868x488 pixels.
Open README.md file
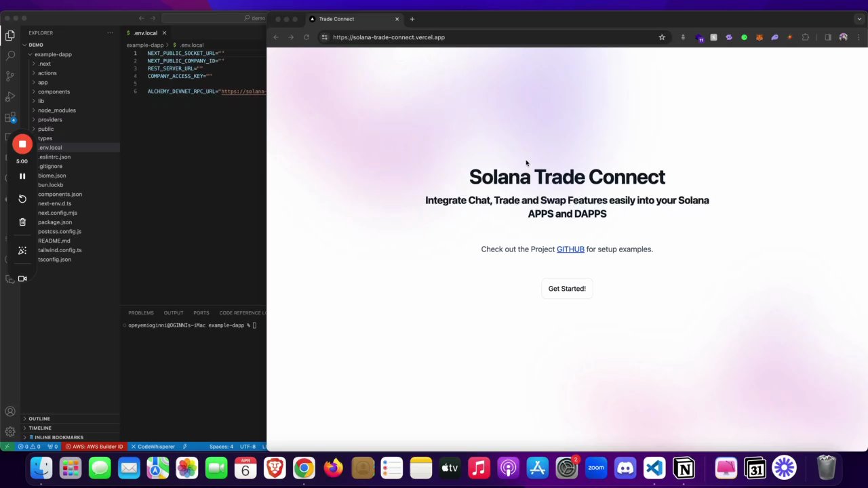[x=54, y=241]
